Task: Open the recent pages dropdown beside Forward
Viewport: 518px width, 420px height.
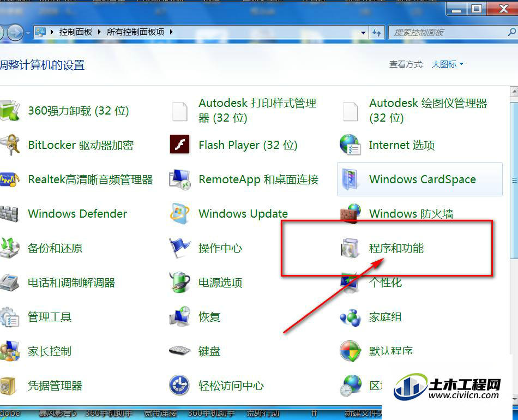Action: coord(28,32)
